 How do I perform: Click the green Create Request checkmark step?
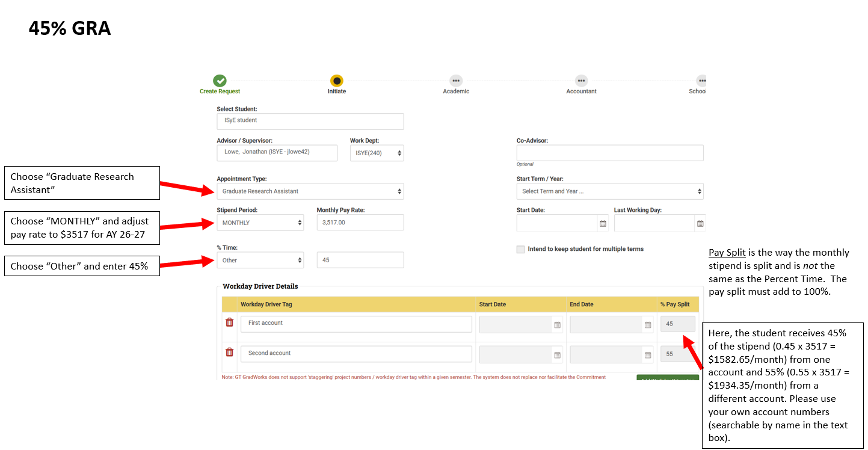tap(220, 81)
